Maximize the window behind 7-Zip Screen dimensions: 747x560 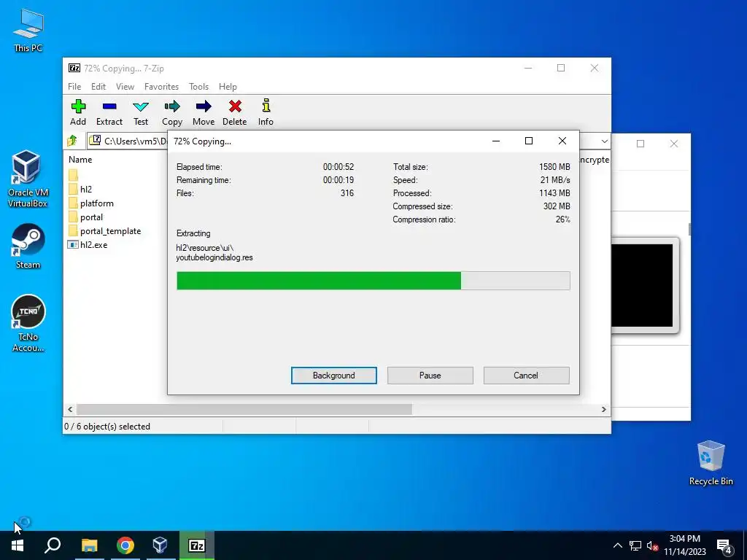(x=640, y=144)
